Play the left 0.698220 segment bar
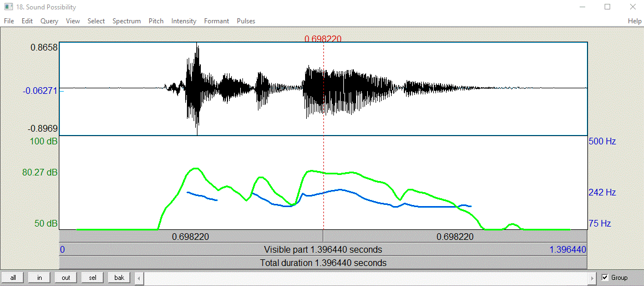Screen dimensions: 644x286 point(191,237)
